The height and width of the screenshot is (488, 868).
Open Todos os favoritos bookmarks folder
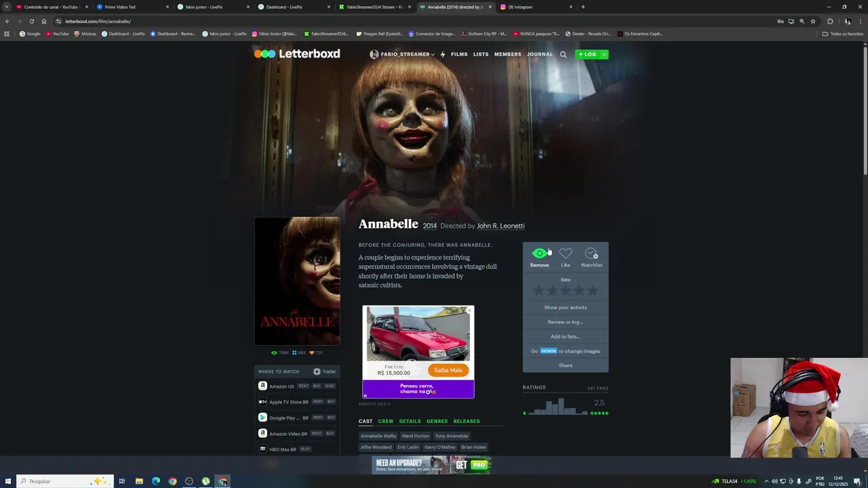[843, 34]
